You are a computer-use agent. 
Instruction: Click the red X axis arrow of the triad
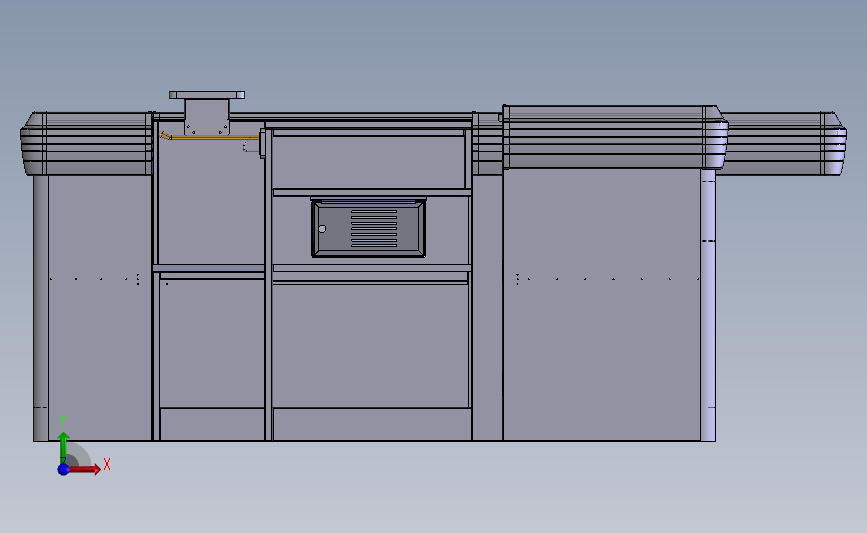84,469
